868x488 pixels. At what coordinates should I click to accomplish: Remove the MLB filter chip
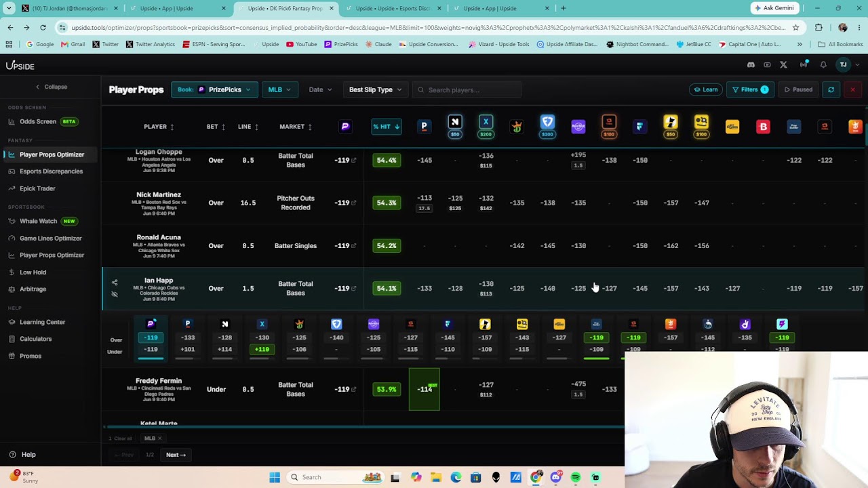click(x=159, y=439)
